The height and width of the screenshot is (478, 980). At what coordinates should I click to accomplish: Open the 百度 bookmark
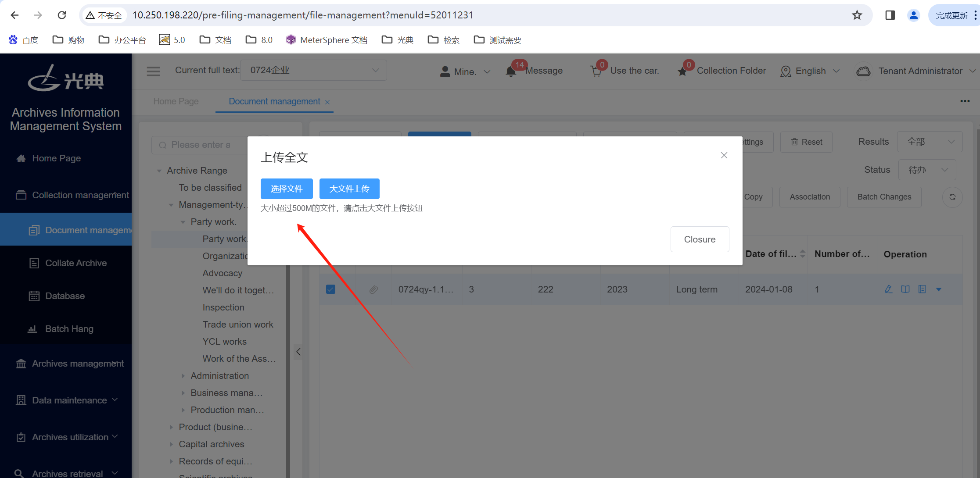(24, 40)
